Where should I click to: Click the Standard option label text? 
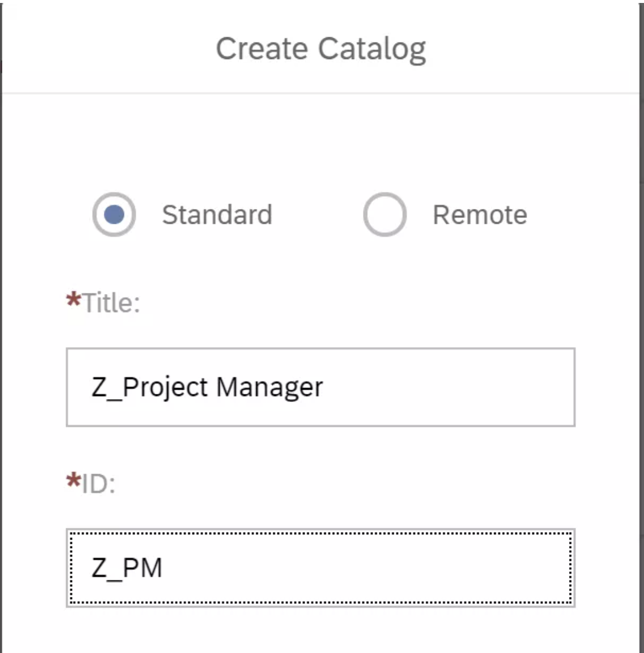coord(217,215)
